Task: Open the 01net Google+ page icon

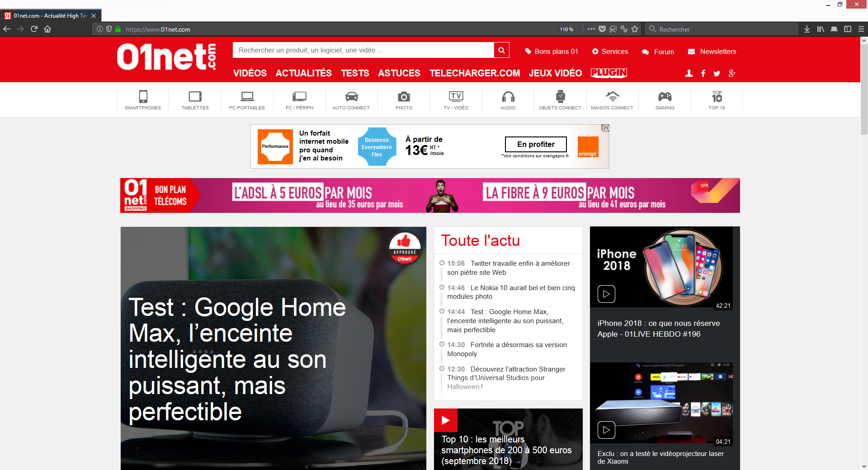Action: [x=732, y=73]
